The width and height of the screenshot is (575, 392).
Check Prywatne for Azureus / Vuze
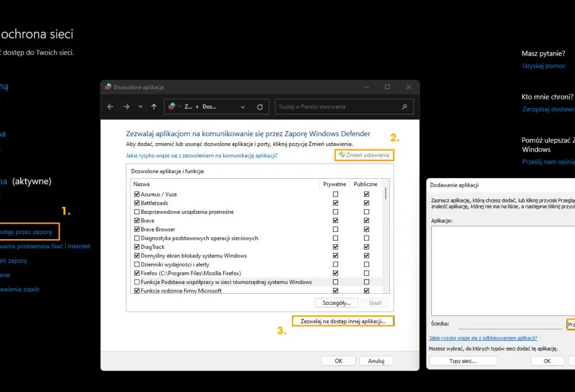click(x=335, y=194)
